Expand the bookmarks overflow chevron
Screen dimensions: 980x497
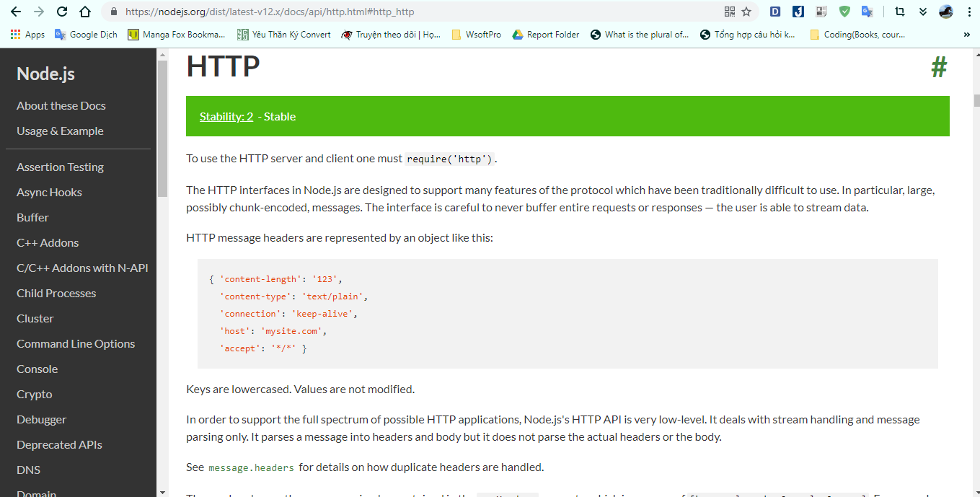pyautogui.click(x=968, y=34)
